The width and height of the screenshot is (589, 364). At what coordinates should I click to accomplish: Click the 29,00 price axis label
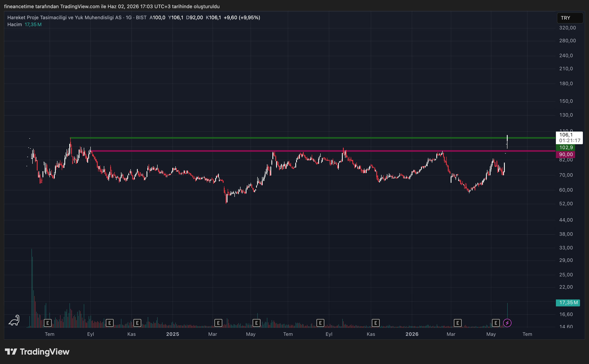pos(566,260)
